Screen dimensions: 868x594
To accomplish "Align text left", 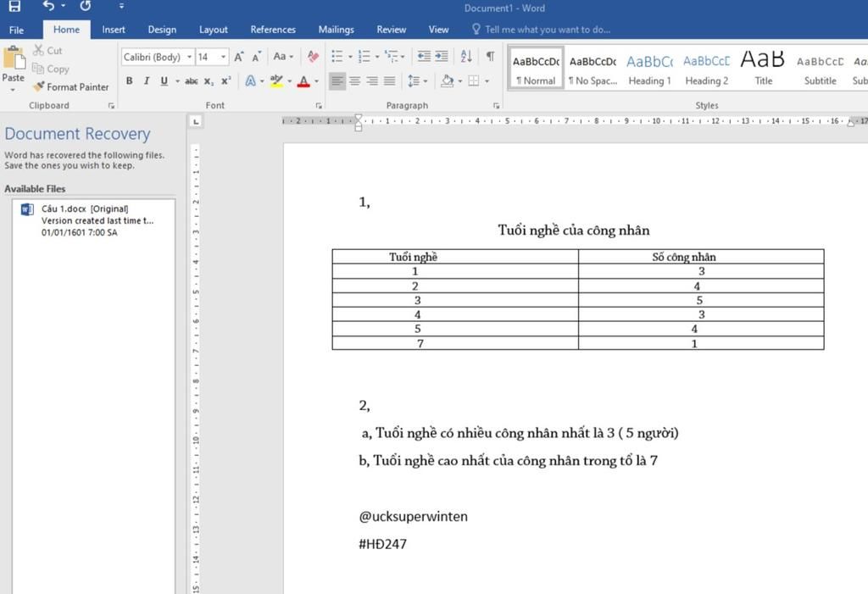I will 337,81.
